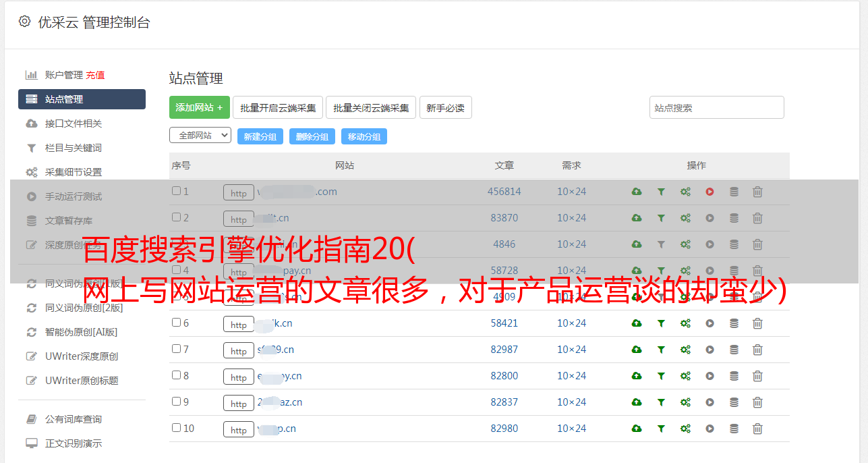Click cloud upload icon in row 6
Screen dimensions: 868x463
637,323
